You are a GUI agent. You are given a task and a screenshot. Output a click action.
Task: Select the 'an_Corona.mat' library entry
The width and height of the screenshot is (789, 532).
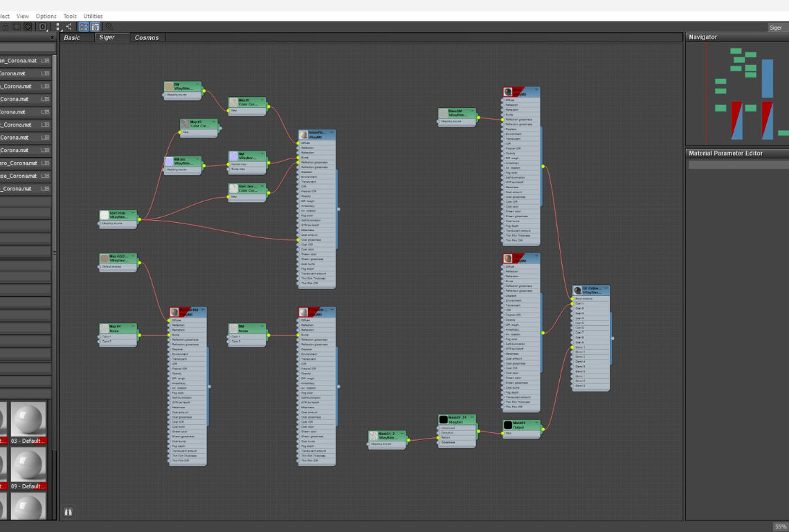tap(26, 60)
